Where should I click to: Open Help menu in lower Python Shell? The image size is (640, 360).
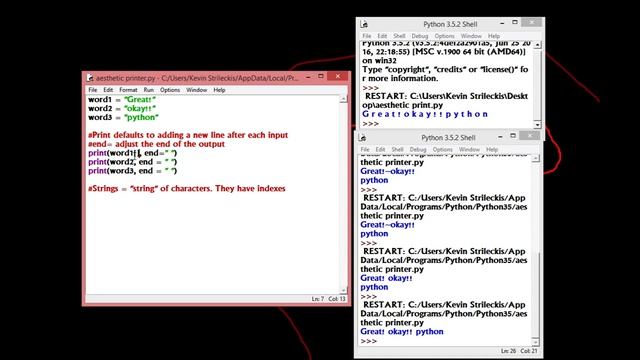click(492, 149)
